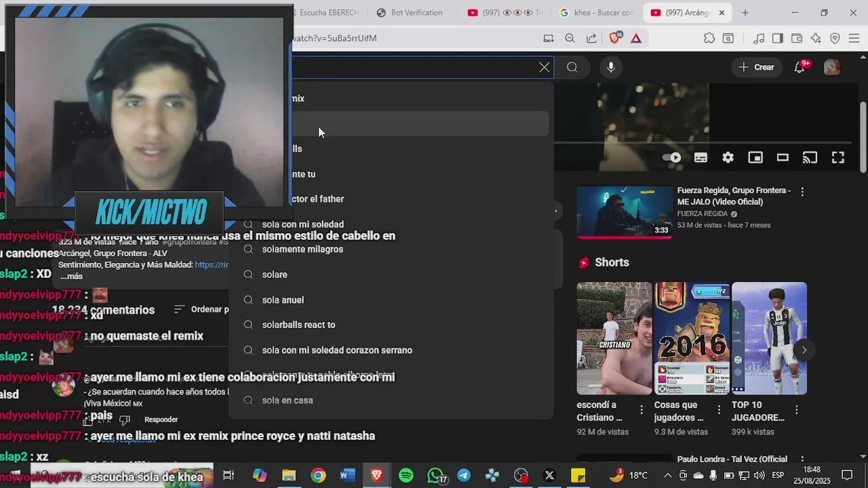
Task: Open Word from the taskbar
Action: pos(347,475)
